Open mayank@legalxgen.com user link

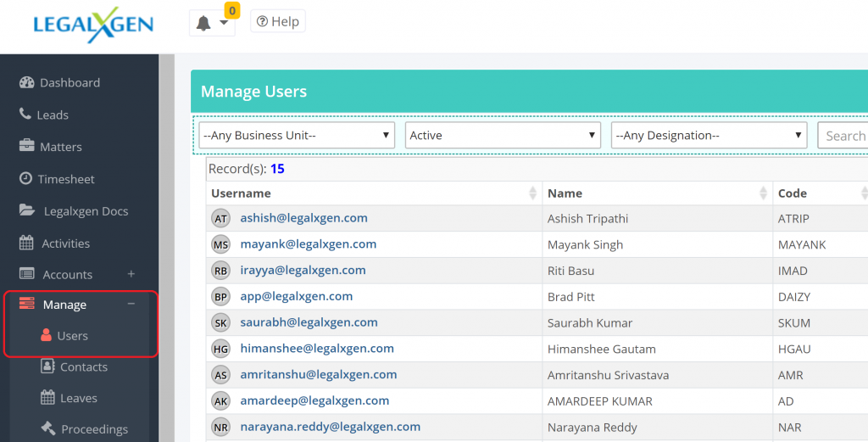coord(308,244)
